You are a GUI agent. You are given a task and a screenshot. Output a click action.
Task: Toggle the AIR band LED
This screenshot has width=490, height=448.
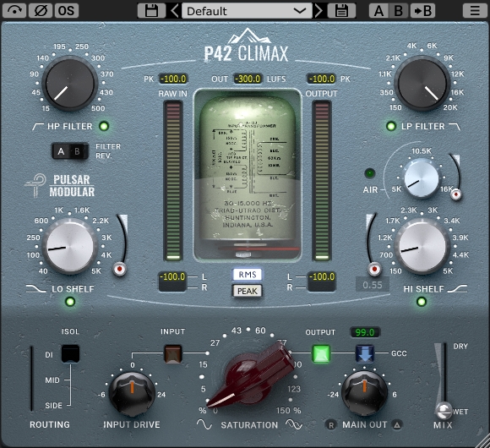(x=370, y=173)
